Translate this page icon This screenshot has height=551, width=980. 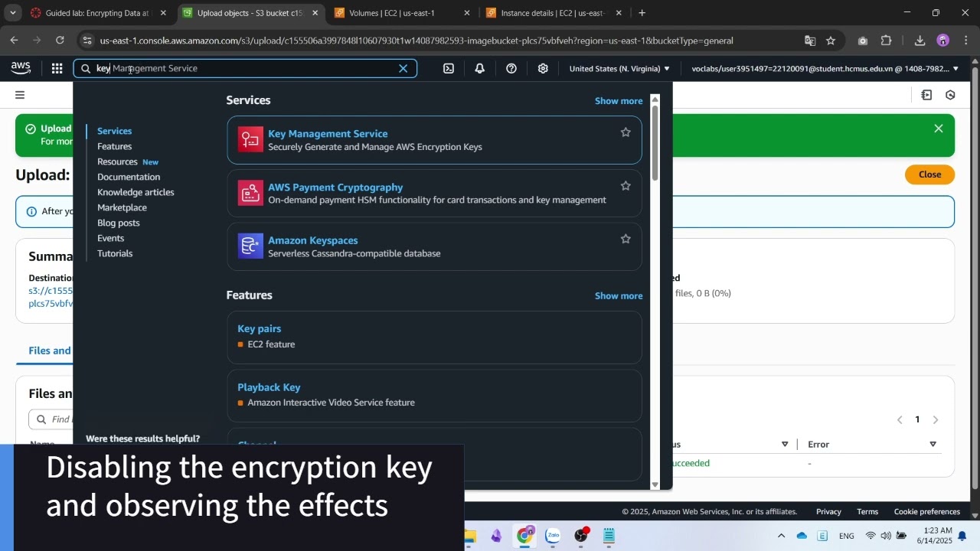coord(810,41)
